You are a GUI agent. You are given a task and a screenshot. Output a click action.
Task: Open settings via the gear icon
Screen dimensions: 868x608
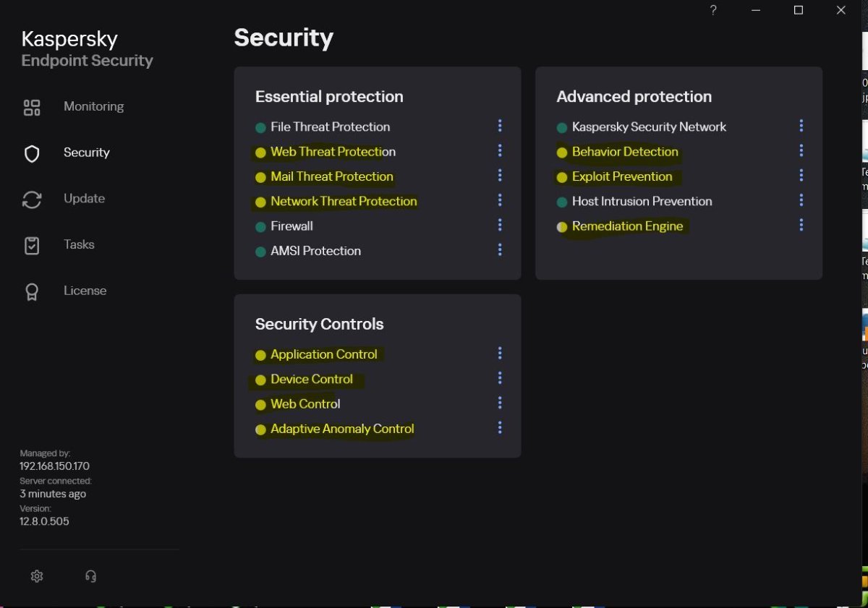pyautogui.click(x=37, y=576)
